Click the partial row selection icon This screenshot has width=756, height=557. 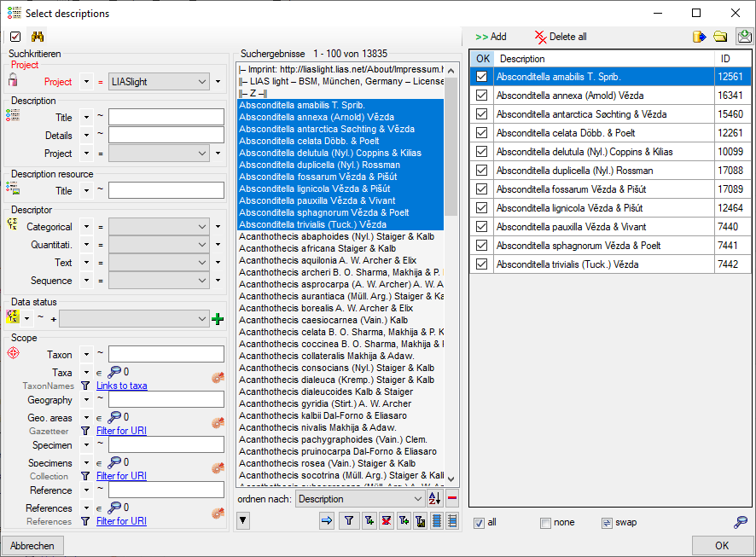[451, 520]
